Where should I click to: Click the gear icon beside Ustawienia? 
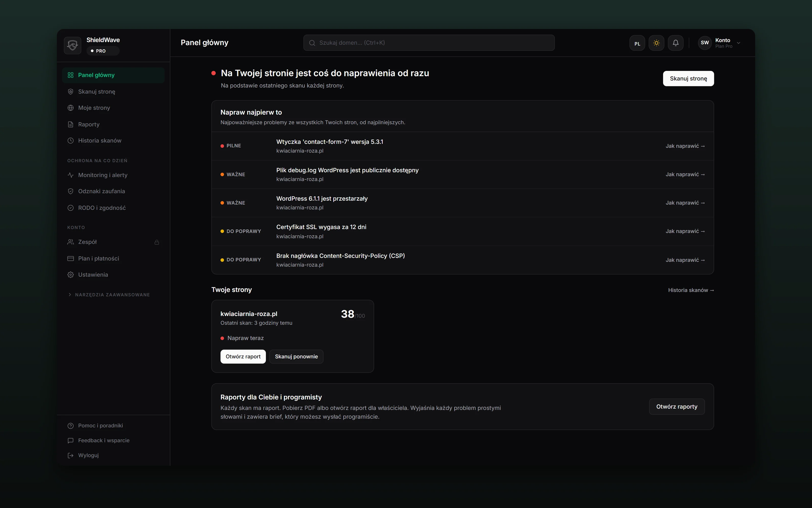click(71, 275)
